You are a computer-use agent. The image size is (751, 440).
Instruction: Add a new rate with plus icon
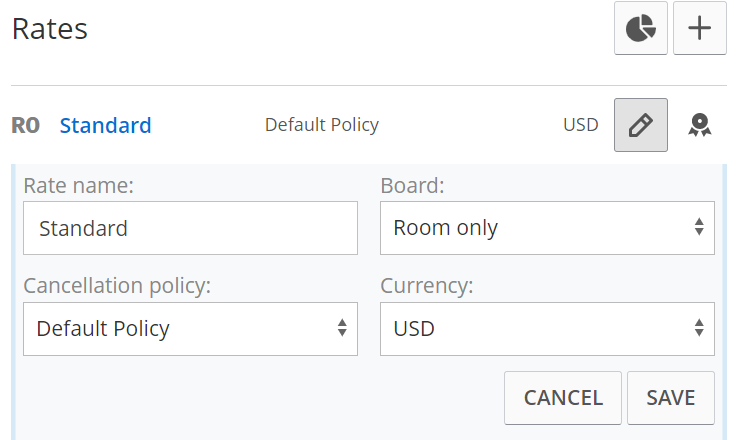pyautogui.click(x=699, y=28)
